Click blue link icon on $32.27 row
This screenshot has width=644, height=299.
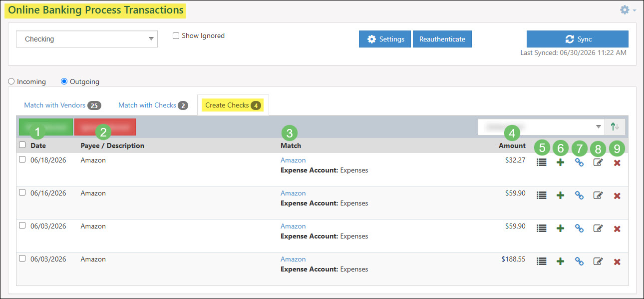pyautogui.click(x=579, y=162)
